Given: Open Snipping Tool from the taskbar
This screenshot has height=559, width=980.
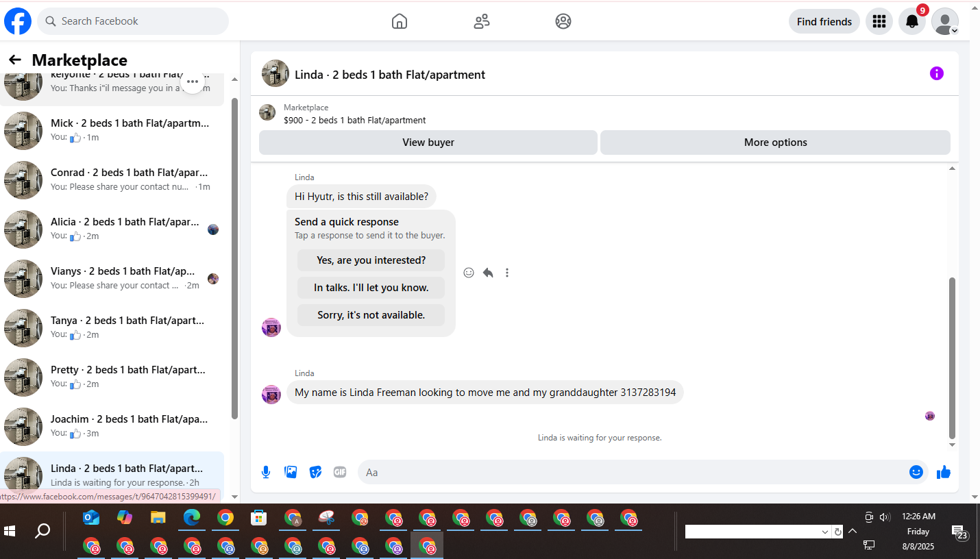Looking at the screenshot, I should tap(326, 518).
